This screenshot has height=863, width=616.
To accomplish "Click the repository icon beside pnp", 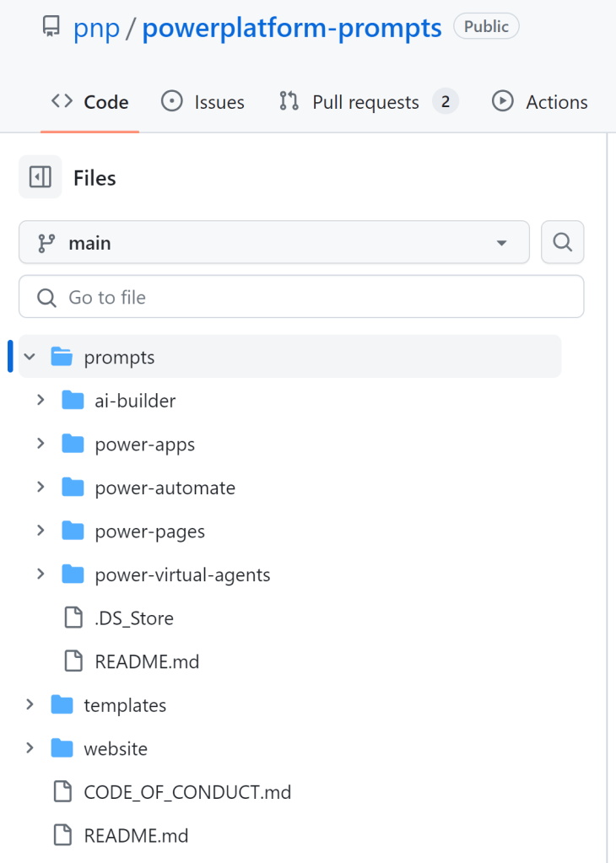I will (51, 27).
